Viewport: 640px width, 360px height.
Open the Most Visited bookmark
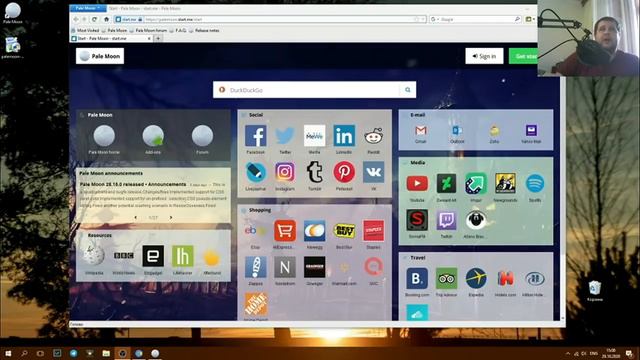coord(85,30)
